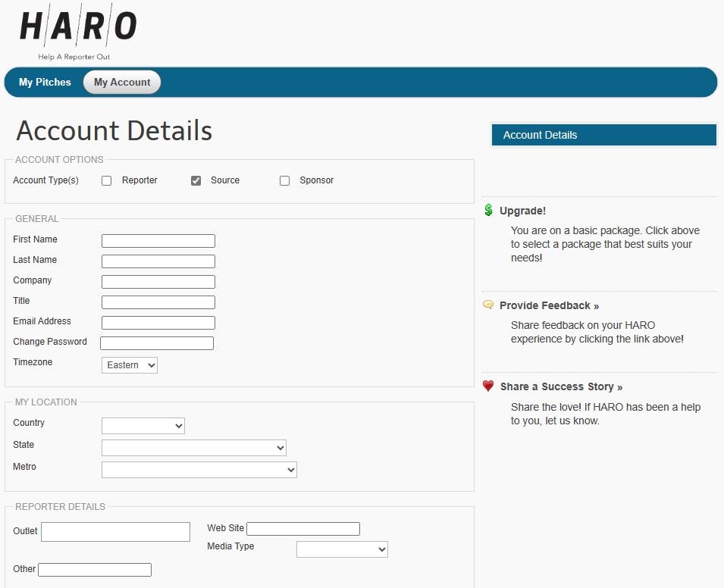Open the State selection dropdown

click(x=194, y=448)
